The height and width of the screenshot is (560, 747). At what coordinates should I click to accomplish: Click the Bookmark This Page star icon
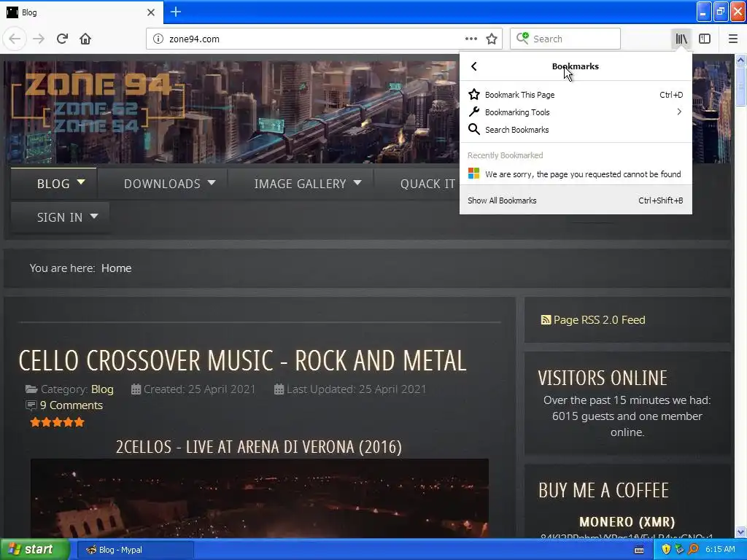click(x=474, y=95)
